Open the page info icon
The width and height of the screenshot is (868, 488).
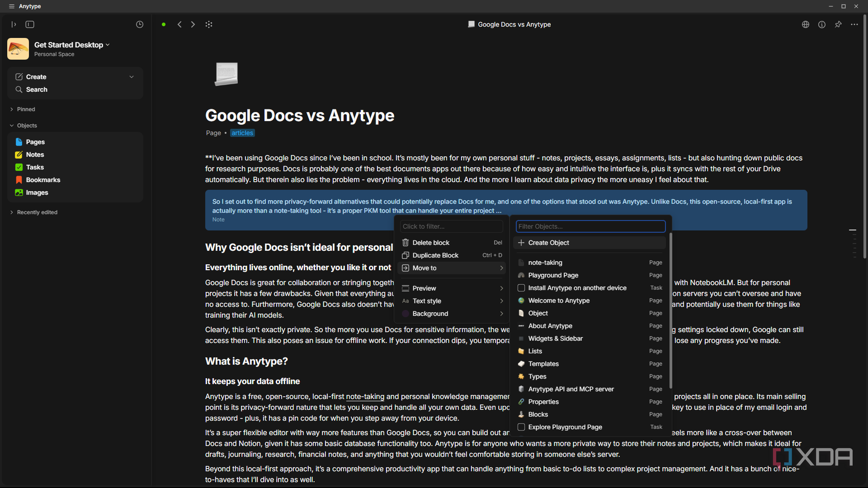822,24
